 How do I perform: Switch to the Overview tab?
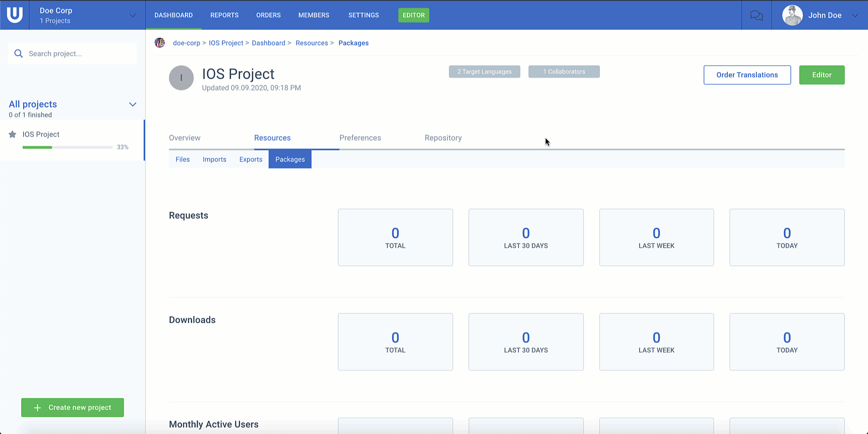184,138
